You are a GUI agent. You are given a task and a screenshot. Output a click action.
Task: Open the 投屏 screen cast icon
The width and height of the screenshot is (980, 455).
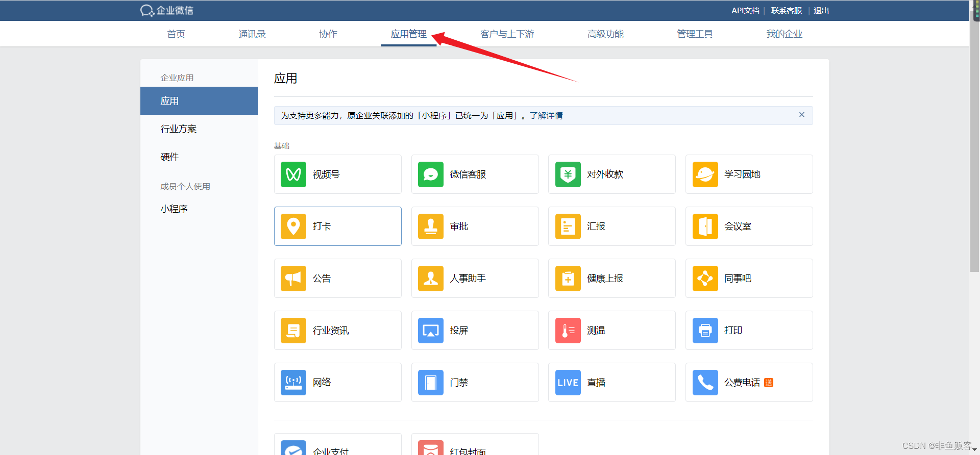431,331
